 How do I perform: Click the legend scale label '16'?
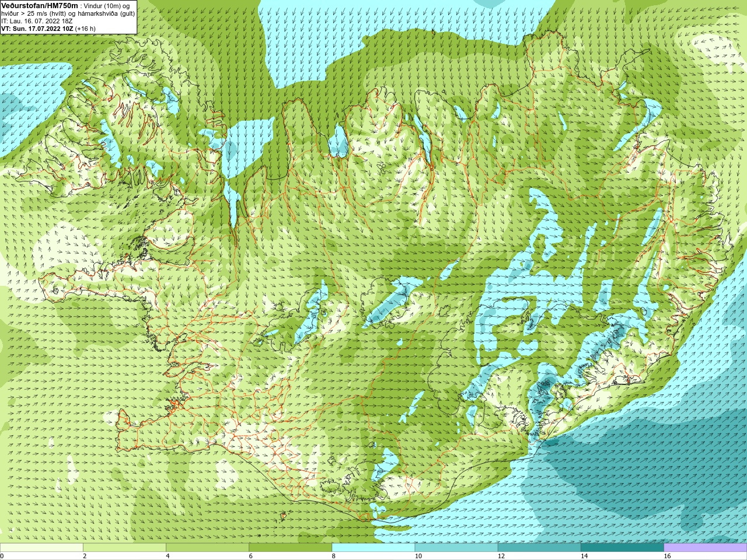click(x=667, y=556)
